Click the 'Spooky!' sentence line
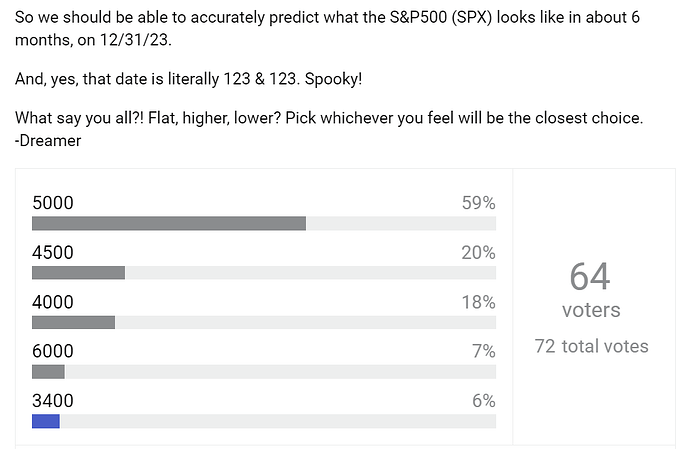690x449 pixels. 188,79
